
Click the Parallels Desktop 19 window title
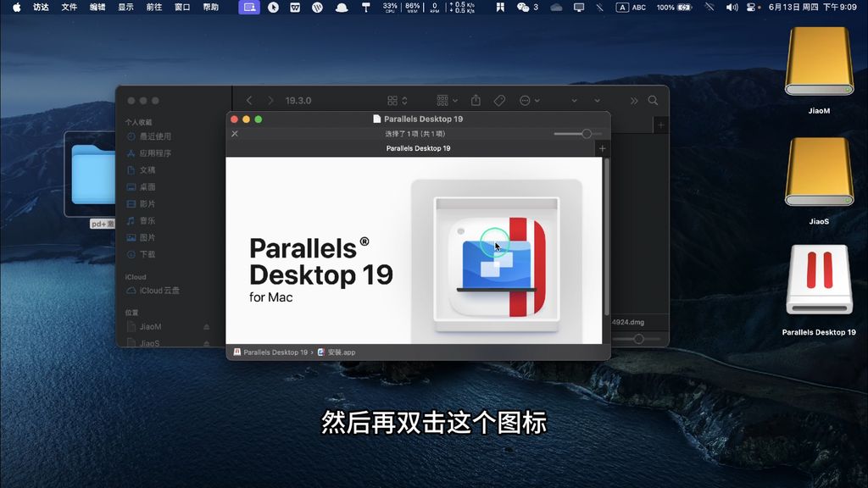point(418,119)
